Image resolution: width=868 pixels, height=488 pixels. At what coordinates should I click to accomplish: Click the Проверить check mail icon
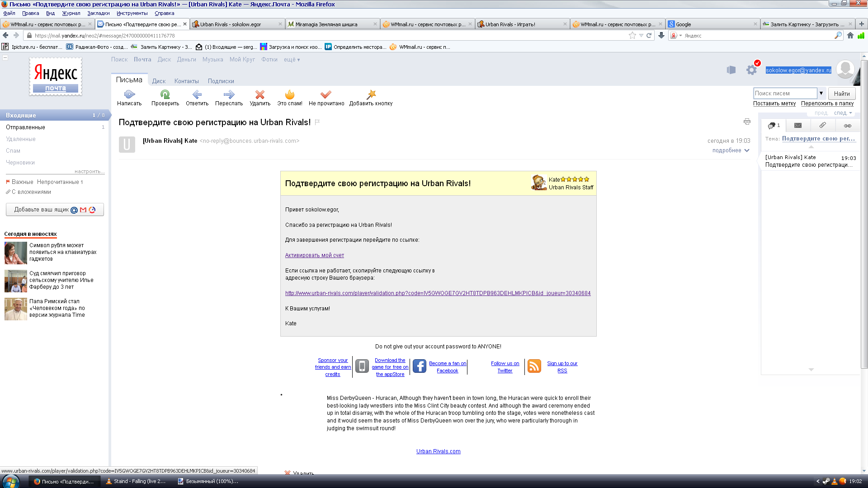165,94
